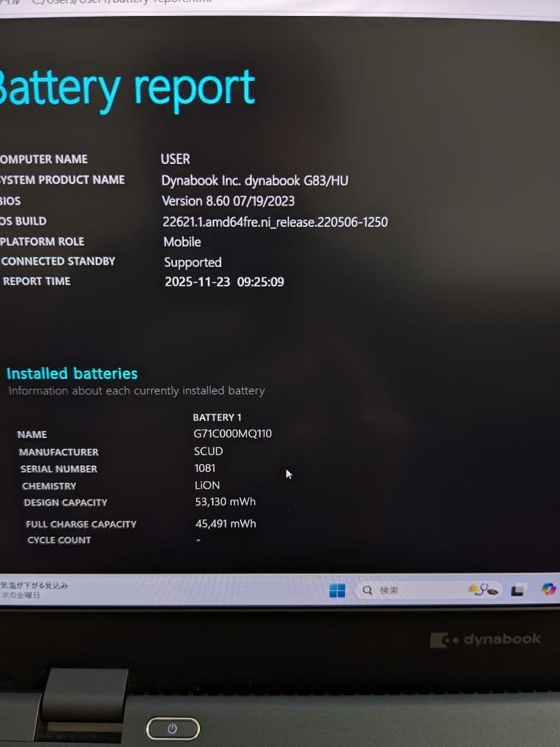Open the dark square app icon on taskbar

click(516, 591)
